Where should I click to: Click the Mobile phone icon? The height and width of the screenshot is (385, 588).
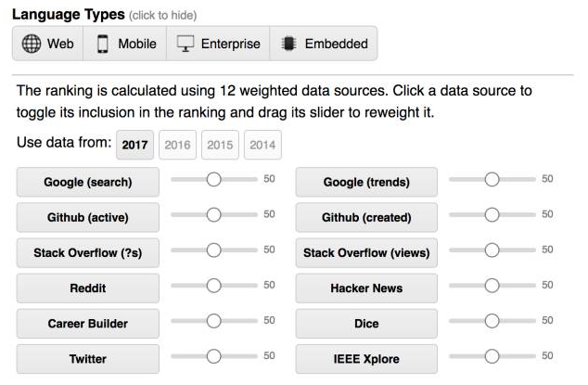coord(102,44)
